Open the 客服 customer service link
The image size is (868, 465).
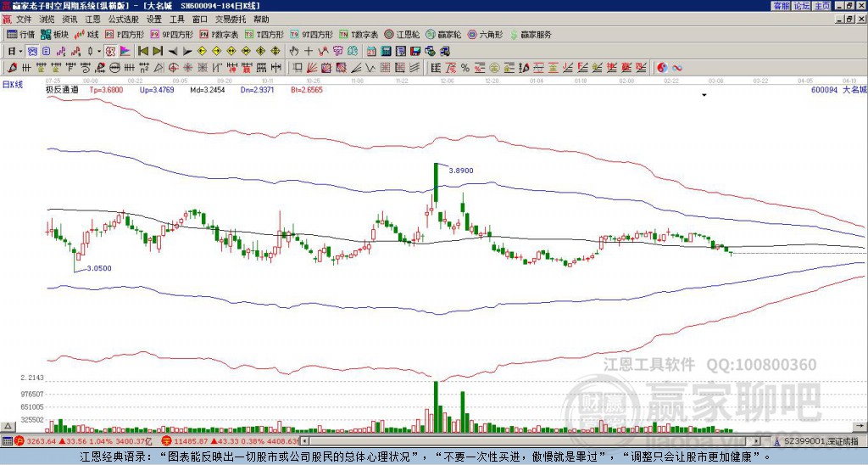coord(782,6)
